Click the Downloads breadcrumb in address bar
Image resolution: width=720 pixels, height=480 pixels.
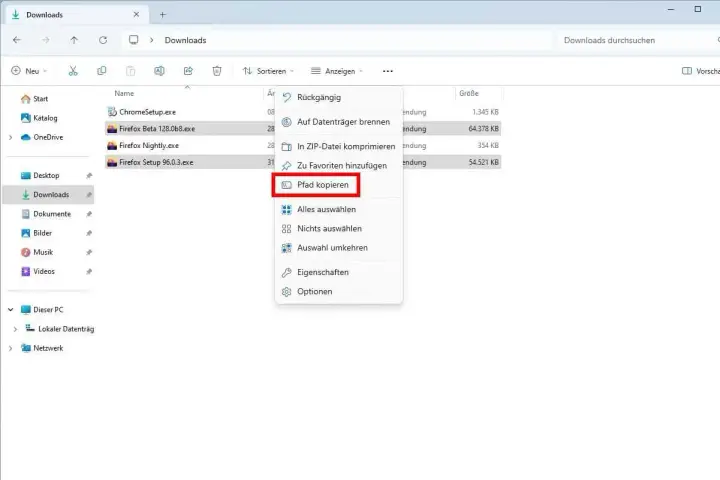point(186,40)
